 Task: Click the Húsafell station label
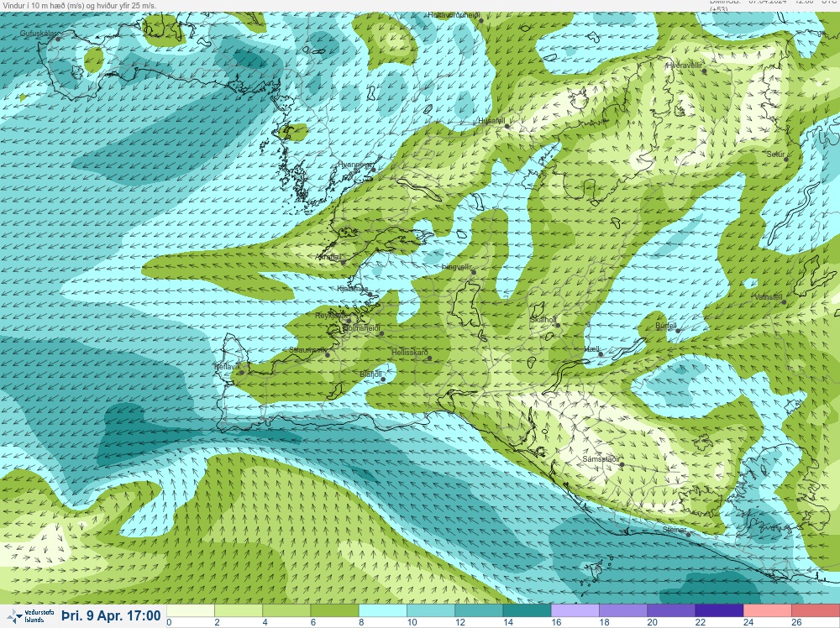[491, 121]
